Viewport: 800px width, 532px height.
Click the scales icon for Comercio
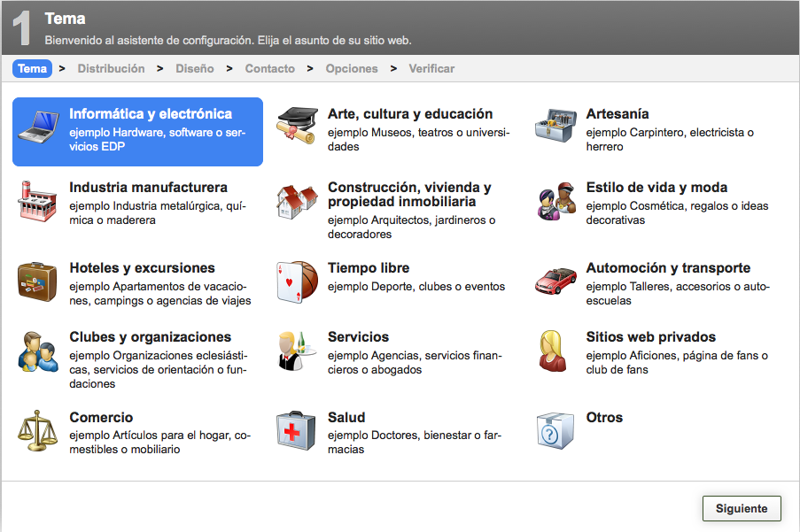(38, 431)
